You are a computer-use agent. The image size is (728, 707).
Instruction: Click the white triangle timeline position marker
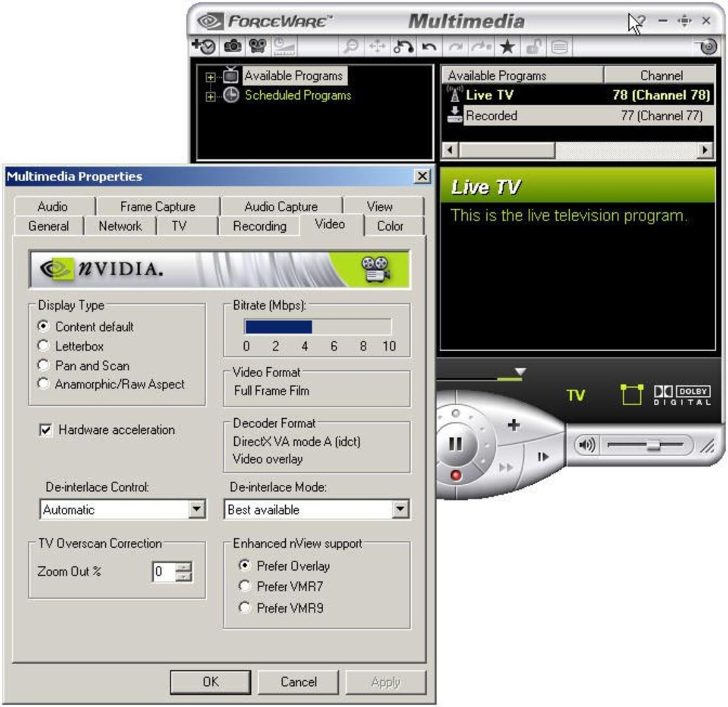tap(521, 372)
